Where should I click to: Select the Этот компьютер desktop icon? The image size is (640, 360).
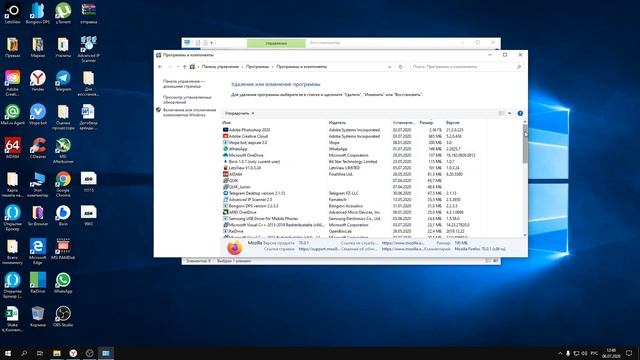coord(38,184)
